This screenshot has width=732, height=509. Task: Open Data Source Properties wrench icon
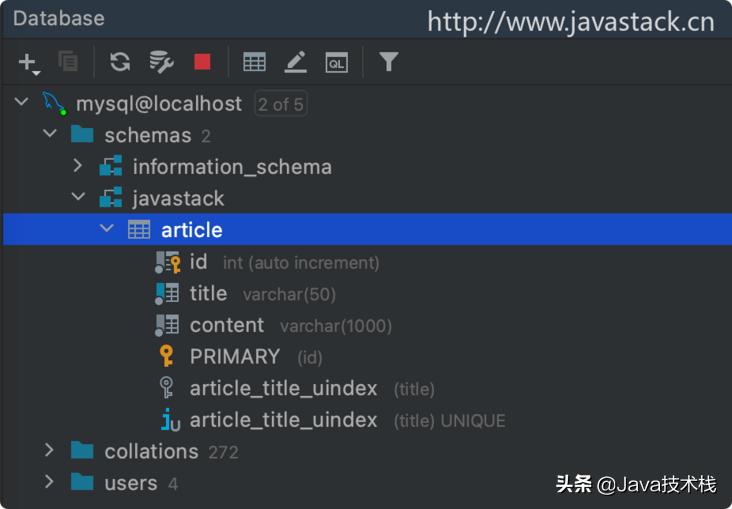pyautogui.click(x=162, y=62)
